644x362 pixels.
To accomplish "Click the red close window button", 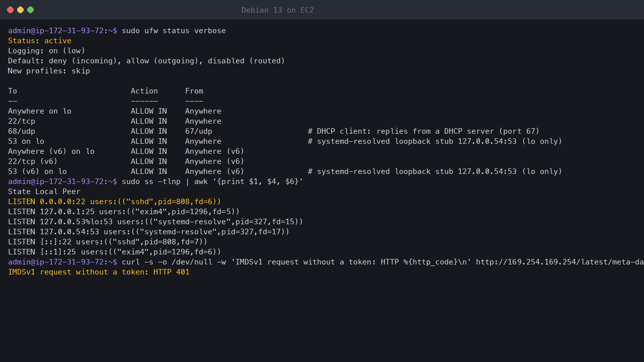I will 10,10.
